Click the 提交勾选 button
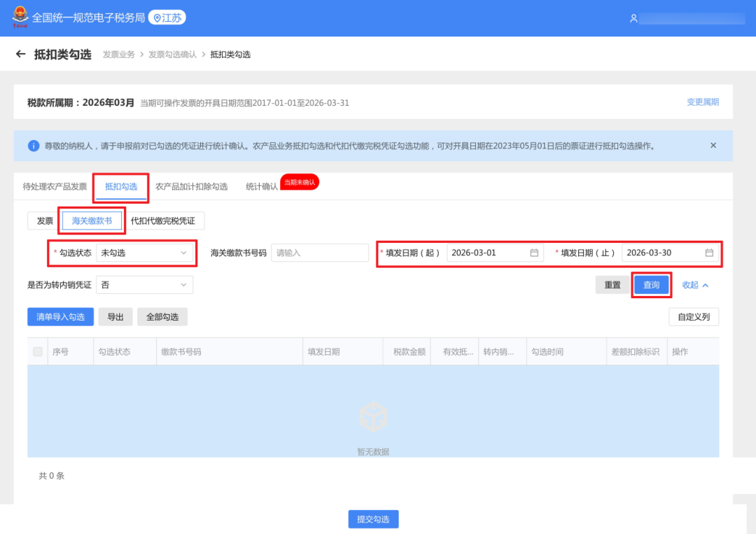This screenshot has height=534, width=756. point(373,519)
